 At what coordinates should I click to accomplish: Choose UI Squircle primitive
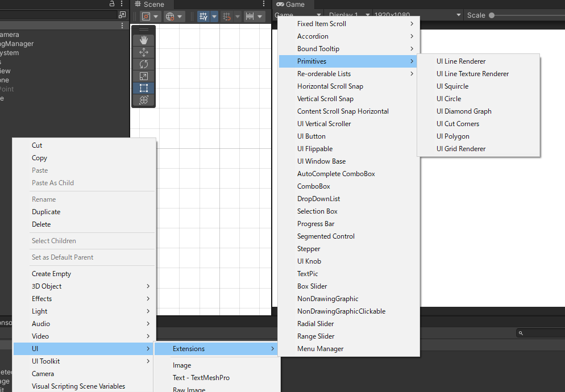(479, 86)
